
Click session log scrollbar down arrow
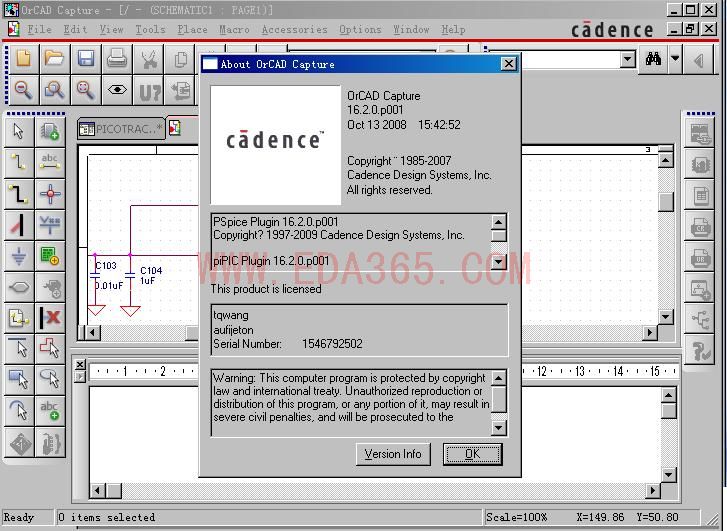668,474
